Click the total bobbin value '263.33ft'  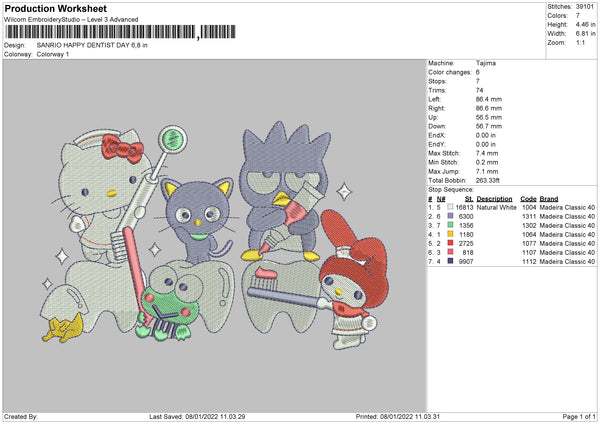coord(488,180)
